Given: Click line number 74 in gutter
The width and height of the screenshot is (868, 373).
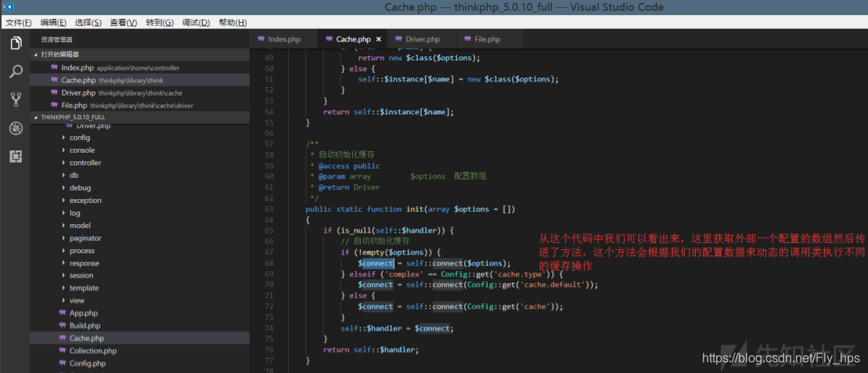Looking at the screenshot, I should 269,328.
